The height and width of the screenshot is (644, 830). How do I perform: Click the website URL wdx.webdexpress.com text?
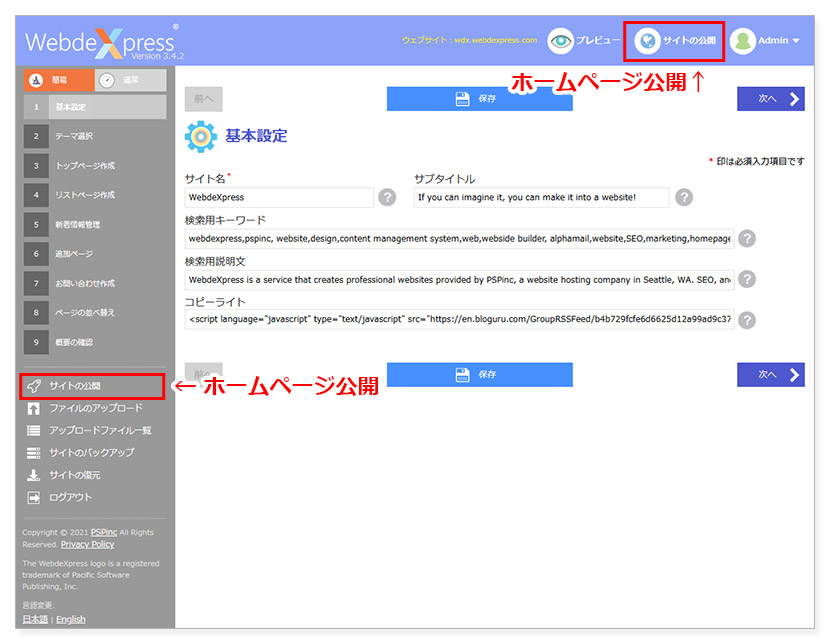(x=495, y=40)
